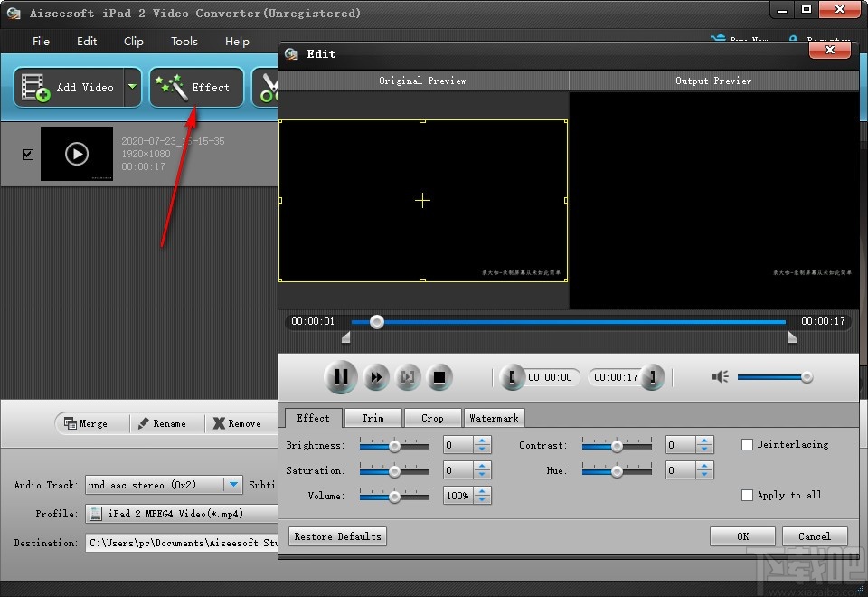Enable the Apply to all checkbox
This screenshot has width=868, height=597.
tap(748, 495)
